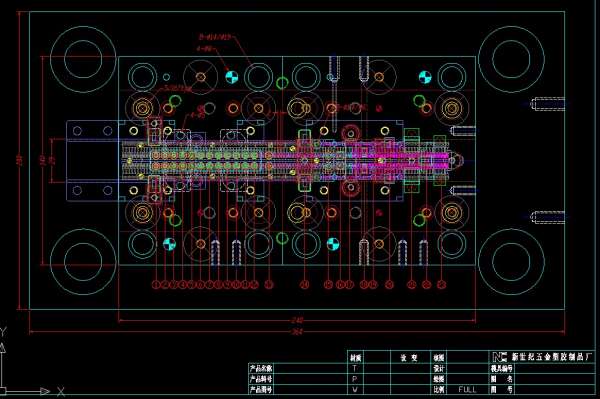This screenshot has width=600, height=399.
Task: Pick the rightmost red balloon number in bottom row
Action: pos(442,284)
